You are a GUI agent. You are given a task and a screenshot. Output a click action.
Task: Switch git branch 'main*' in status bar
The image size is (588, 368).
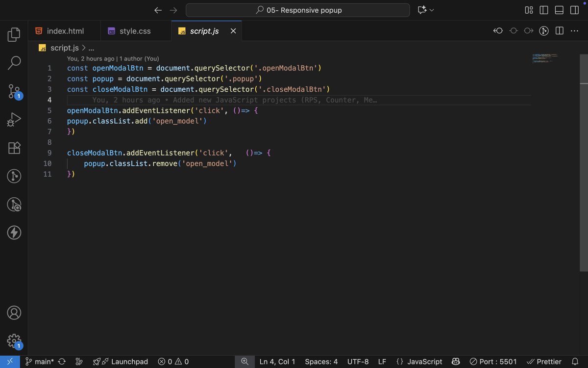(x=39, y=362)
